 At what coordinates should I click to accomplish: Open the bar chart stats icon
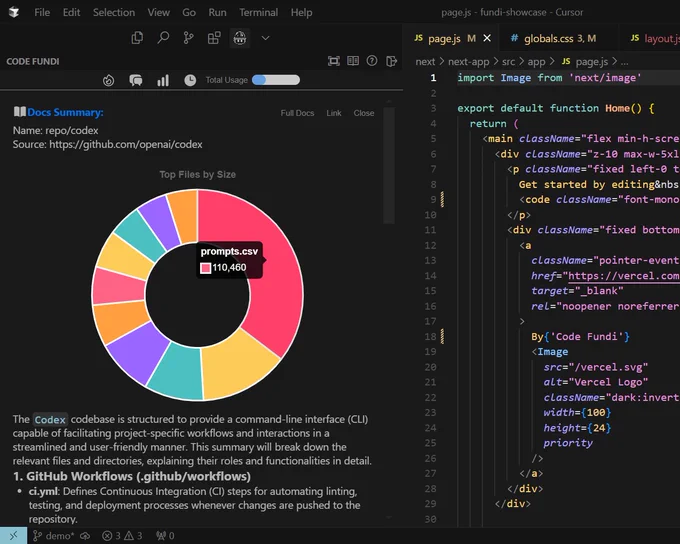pos(163,80)
